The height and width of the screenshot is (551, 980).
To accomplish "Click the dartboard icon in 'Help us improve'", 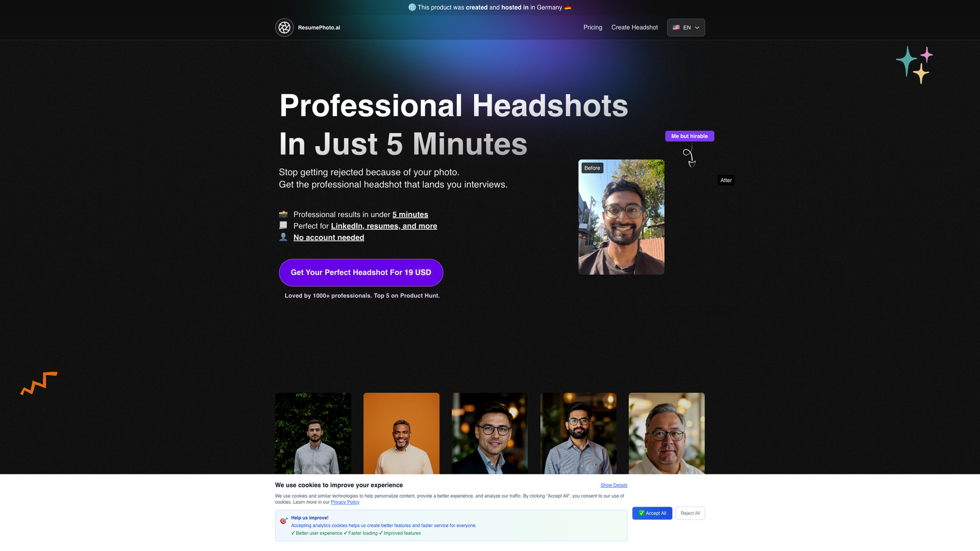I will 284,521.
